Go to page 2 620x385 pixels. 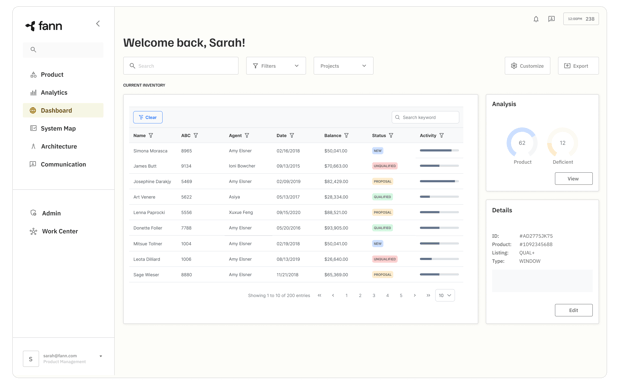(360, 296)
